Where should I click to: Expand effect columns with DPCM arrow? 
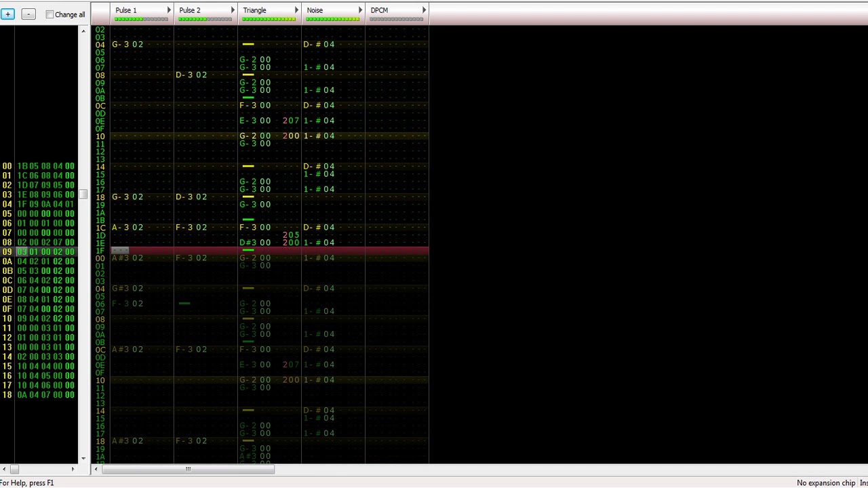tap(424, 10)
